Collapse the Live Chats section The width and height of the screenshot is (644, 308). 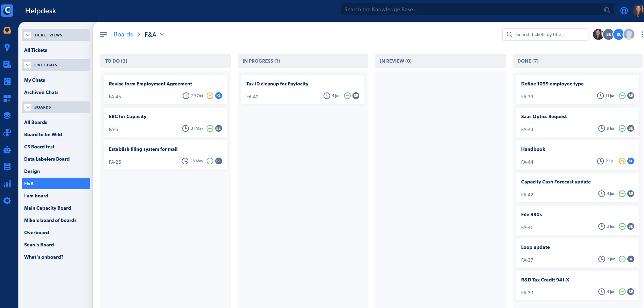28,65
